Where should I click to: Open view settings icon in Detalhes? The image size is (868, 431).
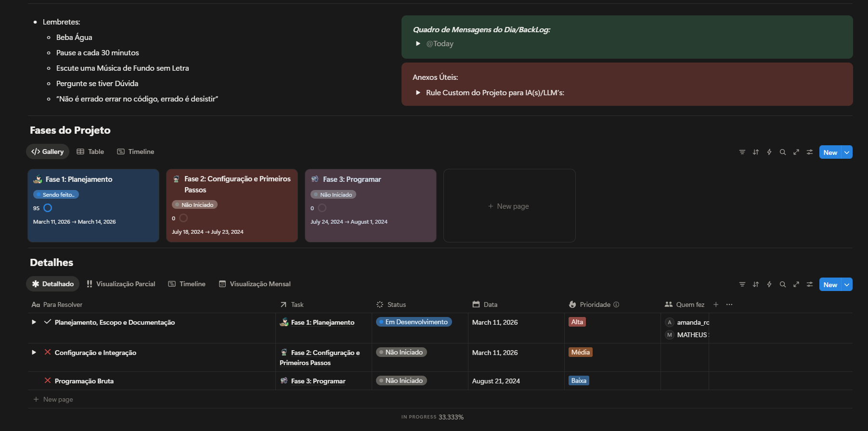[x=810, y=284]
